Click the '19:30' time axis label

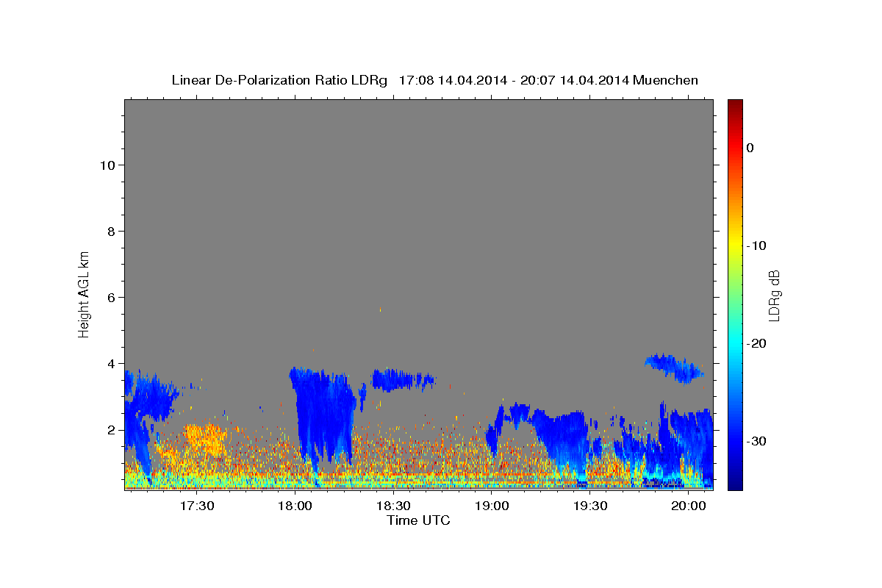click(590, 506)
